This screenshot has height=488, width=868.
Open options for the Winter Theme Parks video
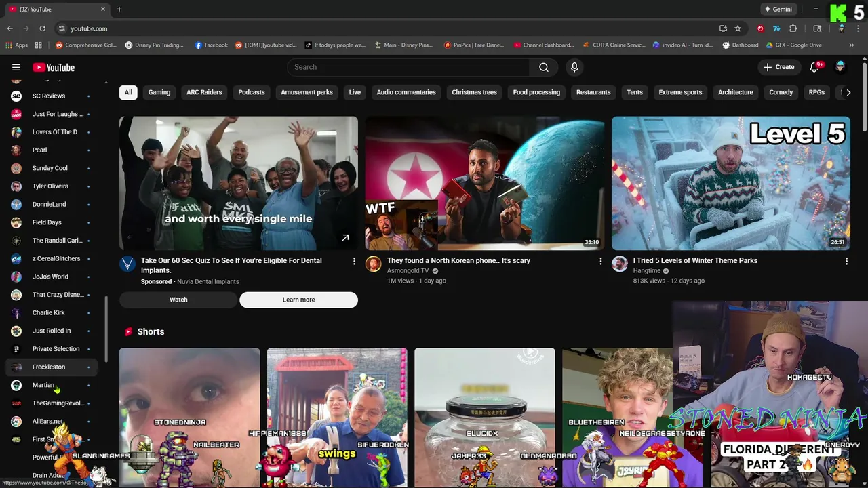846,261
